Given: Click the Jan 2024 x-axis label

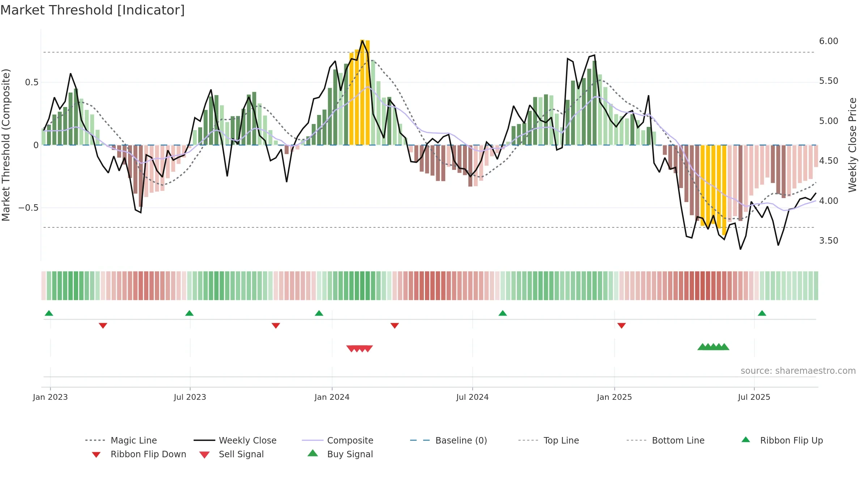Looking at the screenshot, I should (x=332, y=397).
